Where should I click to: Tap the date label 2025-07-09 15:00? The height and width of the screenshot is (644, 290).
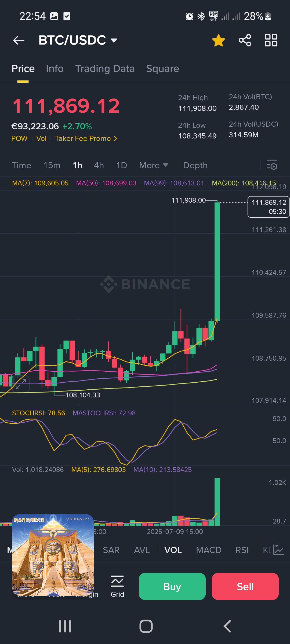175,532
